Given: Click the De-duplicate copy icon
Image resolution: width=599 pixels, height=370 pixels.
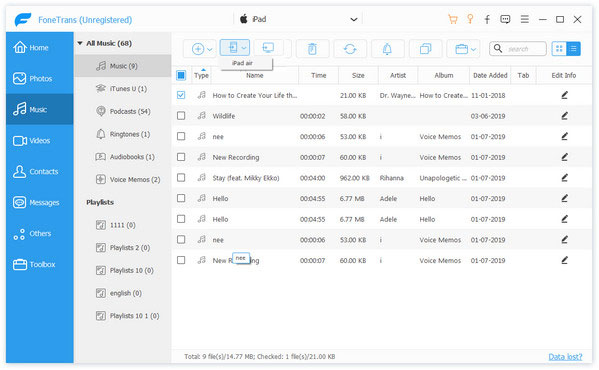Looking at the screenshot, I should pos(425,49).
